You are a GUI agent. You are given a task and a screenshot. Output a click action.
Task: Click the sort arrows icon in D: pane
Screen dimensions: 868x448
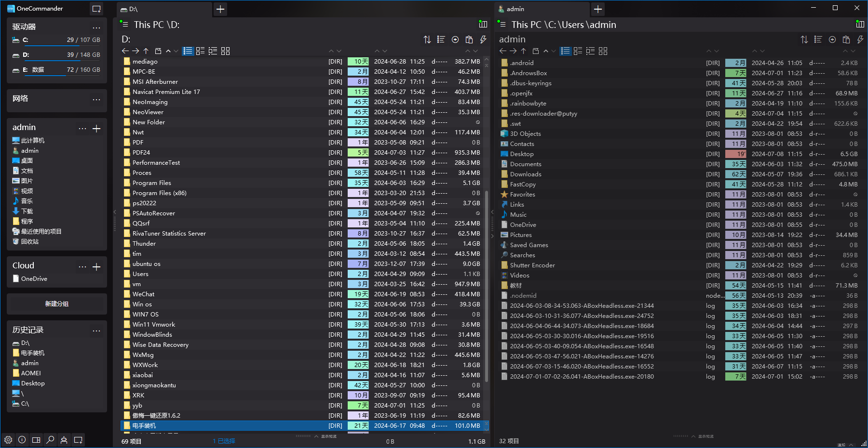tap(427, 40)
